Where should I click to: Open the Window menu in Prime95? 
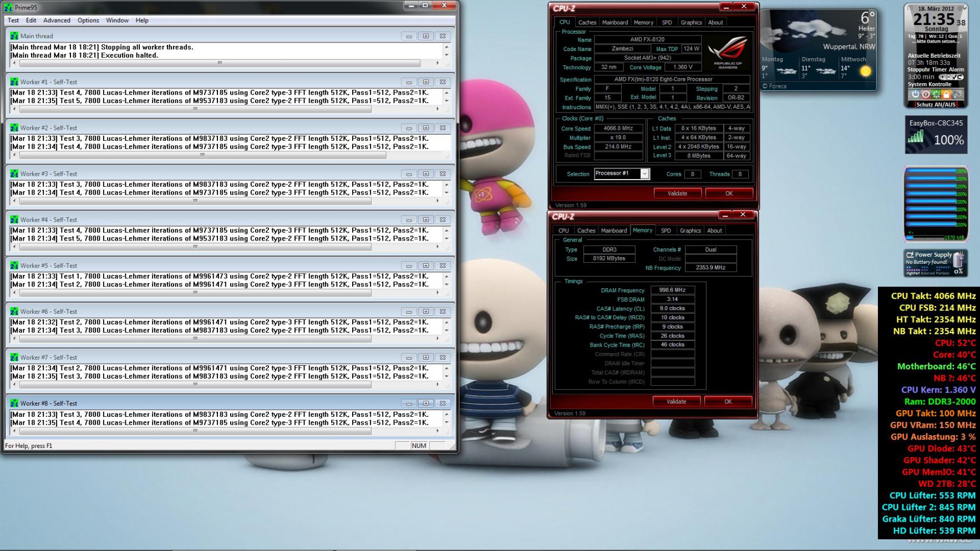(117, 21)
